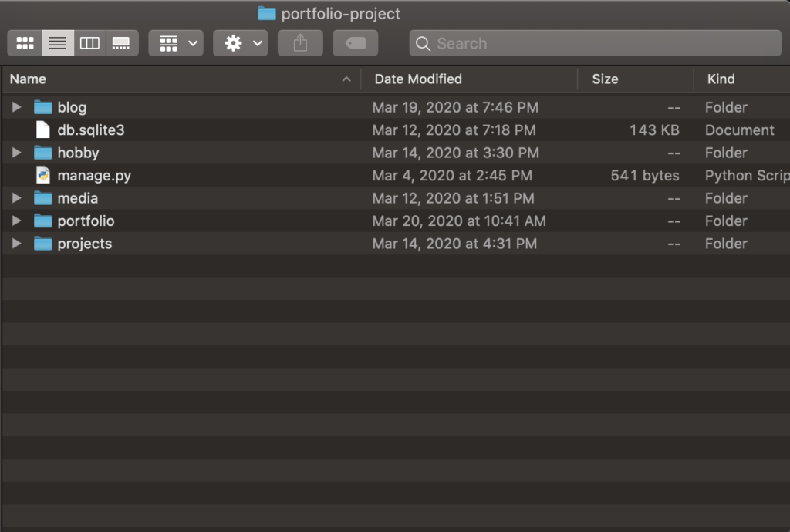
Task: Switch to column view
Action: 89,43
